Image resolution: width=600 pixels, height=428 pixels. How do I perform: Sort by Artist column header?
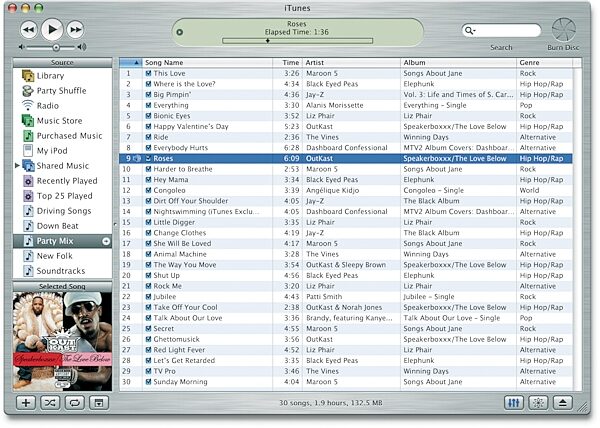351,62
